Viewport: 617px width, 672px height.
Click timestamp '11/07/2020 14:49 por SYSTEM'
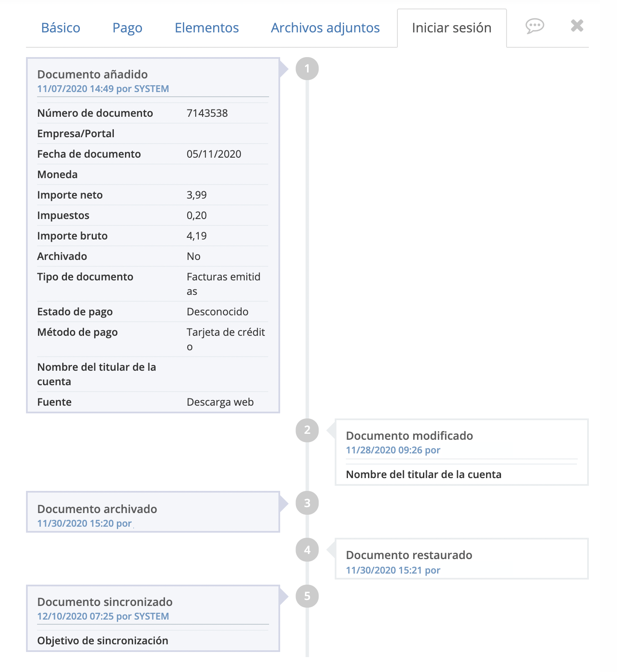point(103,89)
